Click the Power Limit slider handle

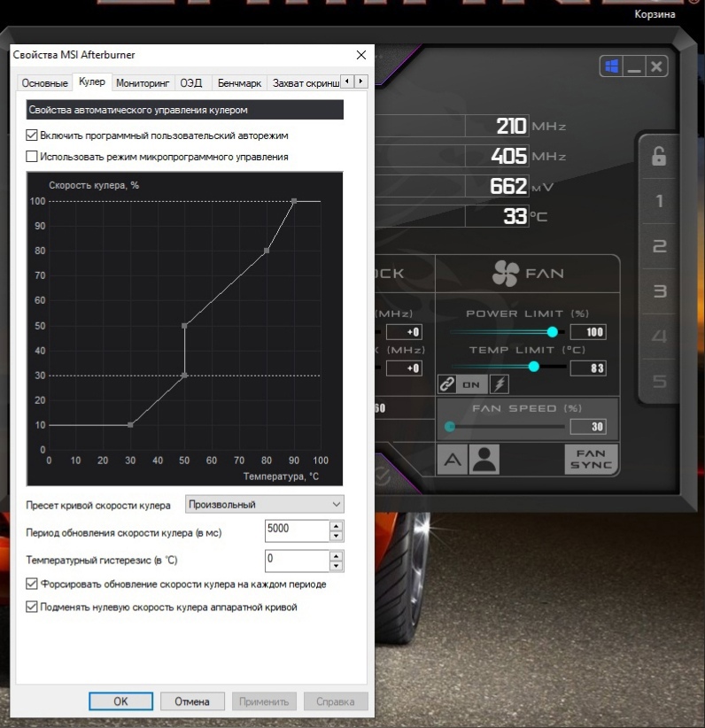552,331
